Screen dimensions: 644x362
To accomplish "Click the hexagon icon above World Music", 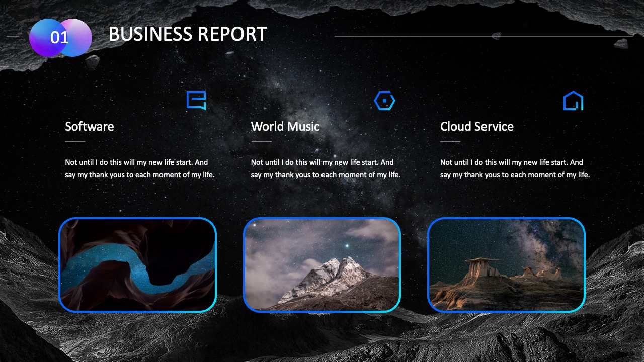I will (384, 101).
